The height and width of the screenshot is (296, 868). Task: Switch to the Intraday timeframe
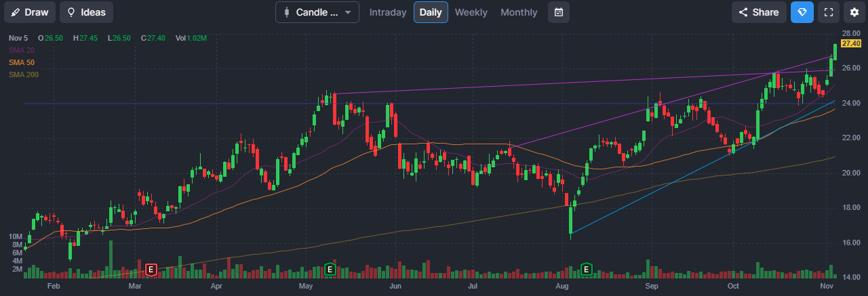388,12
